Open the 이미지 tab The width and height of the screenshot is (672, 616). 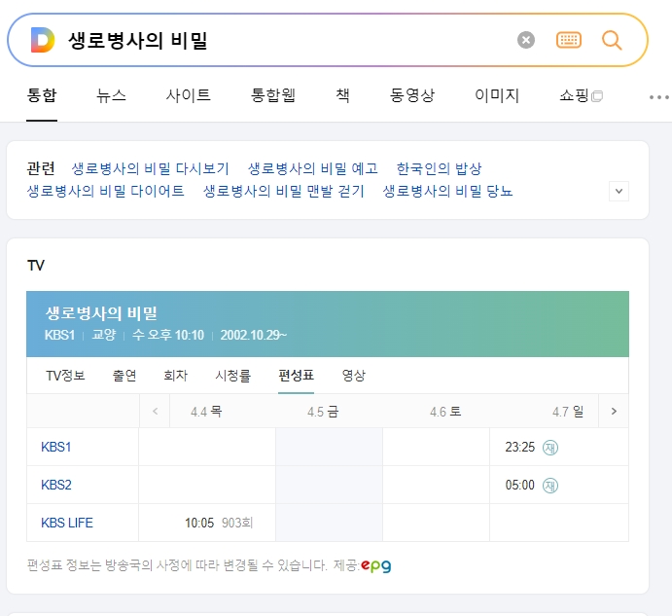point(497,95)
